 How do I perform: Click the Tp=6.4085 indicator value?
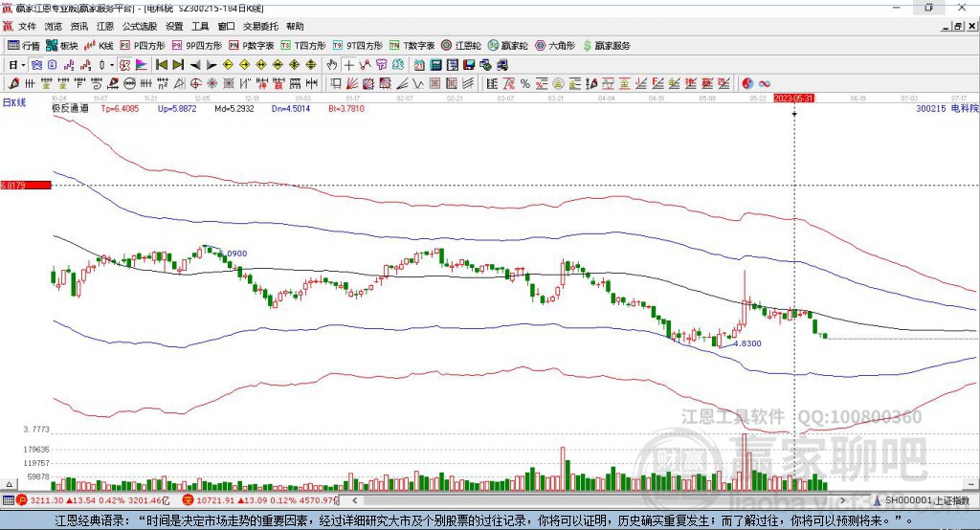coord(120,108)
